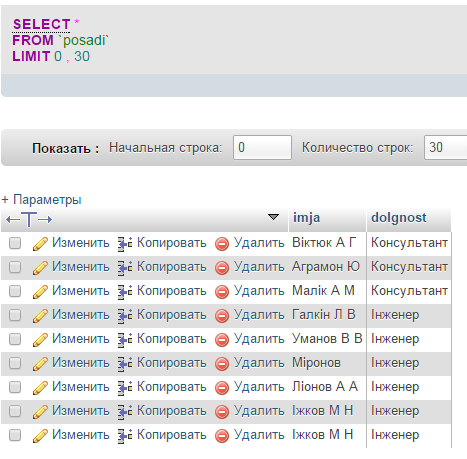Click the cell Аграмон Ю

[x=326, y=267]
